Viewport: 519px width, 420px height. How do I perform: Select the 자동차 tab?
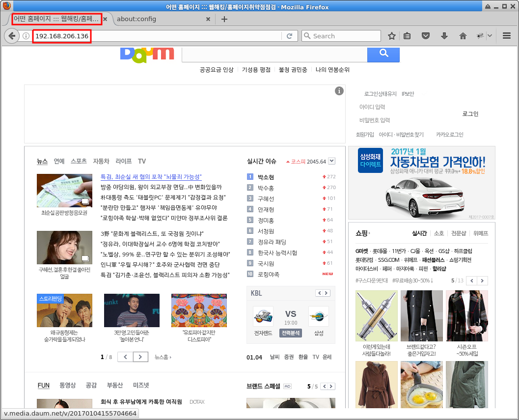pyautogui.click(x=101, y=161)
